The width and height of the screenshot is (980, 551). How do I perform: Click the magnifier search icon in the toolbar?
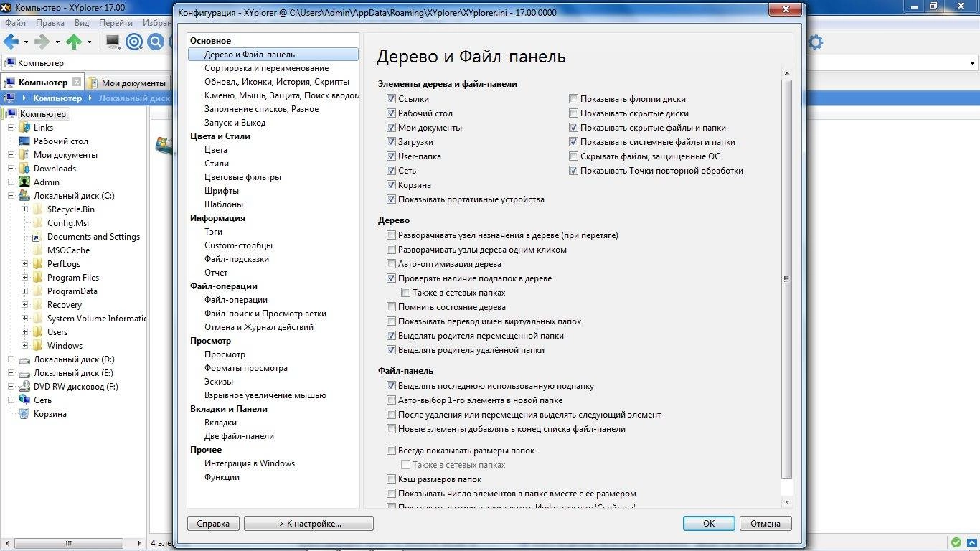(156, 42)
